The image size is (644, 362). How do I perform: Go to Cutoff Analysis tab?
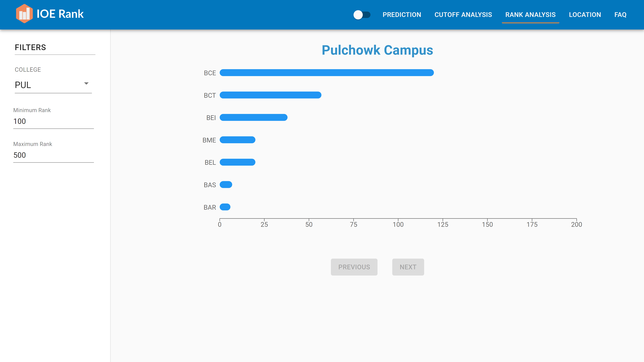pyautogui.click(x=463, y=15)
